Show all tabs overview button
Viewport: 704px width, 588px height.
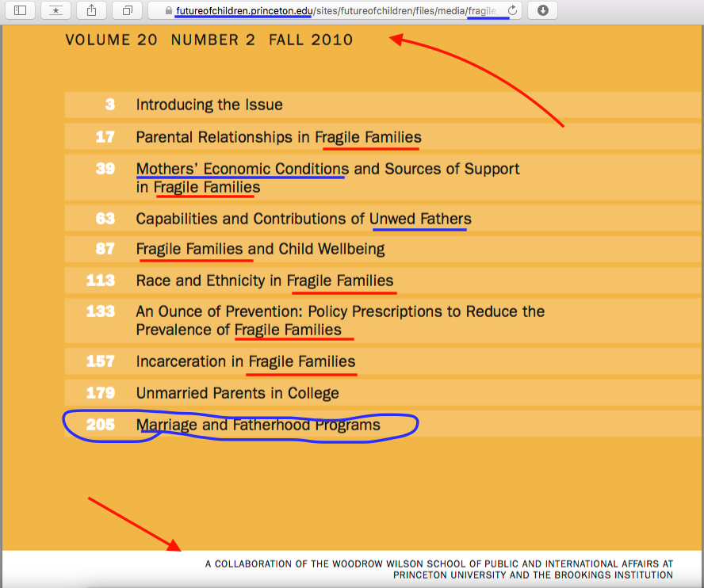pyautogui.click(x=127, y=10)
